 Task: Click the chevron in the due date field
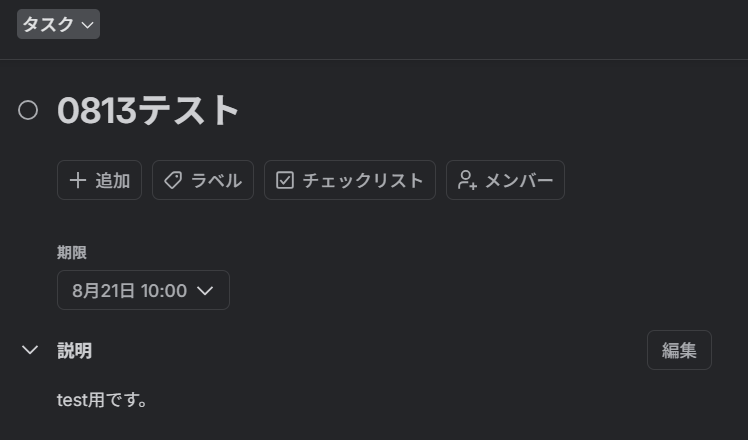coord(205,291)
